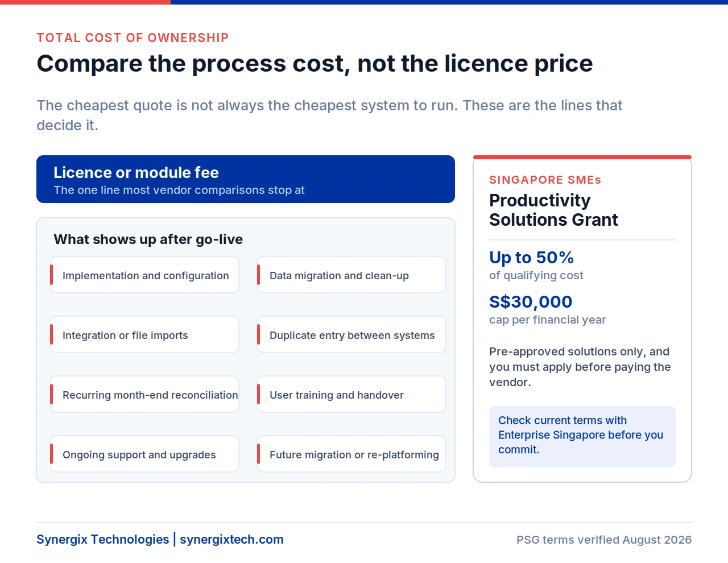Viewport: 728px width, 563px height.
Task: Click 'Duplicate entry between systems' card
Action: 351,334
